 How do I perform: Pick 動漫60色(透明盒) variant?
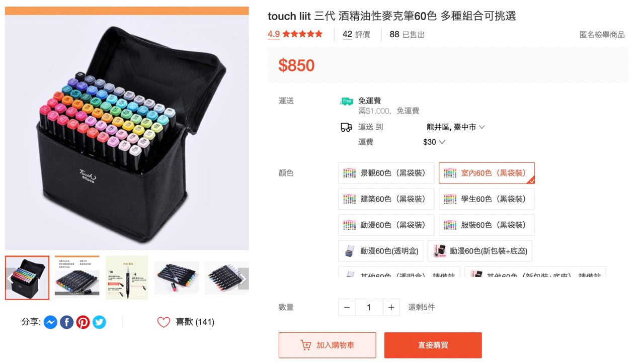coord(380,251)
